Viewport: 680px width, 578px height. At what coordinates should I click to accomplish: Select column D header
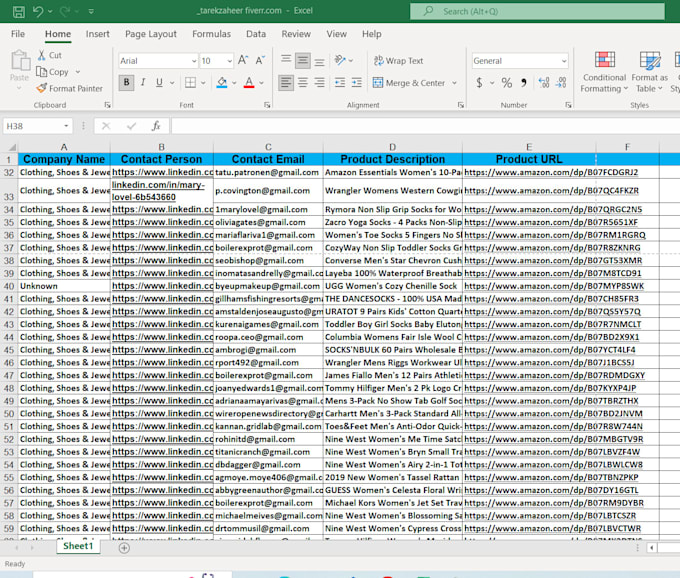click(x=392, y=147)
